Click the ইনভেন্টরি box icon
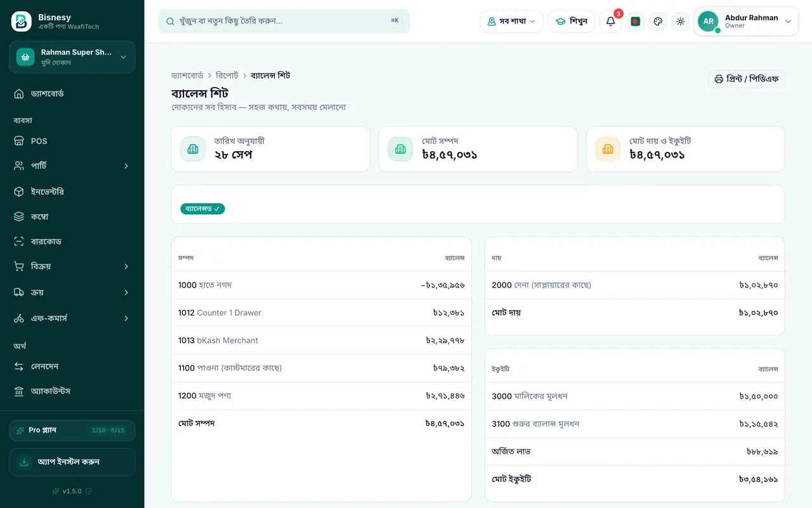This screenshot has height=508, width=812. [19, 192]
